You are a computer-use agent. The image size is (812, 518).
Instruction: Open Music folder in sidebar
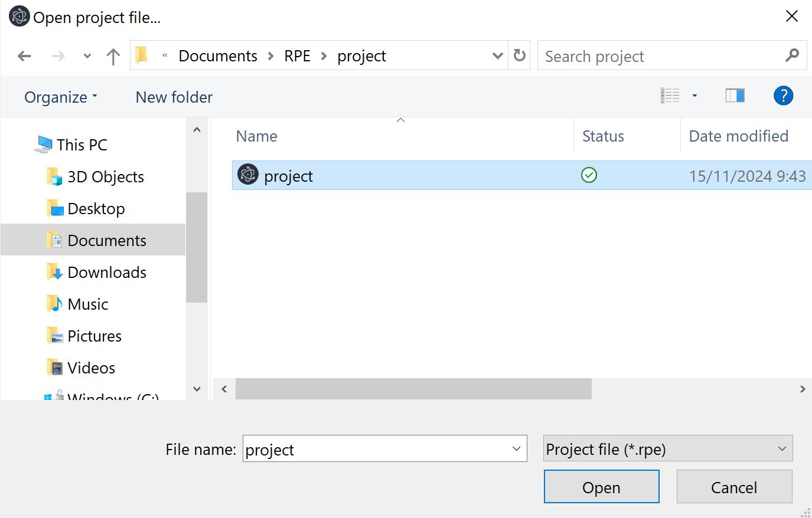point(88,304)
